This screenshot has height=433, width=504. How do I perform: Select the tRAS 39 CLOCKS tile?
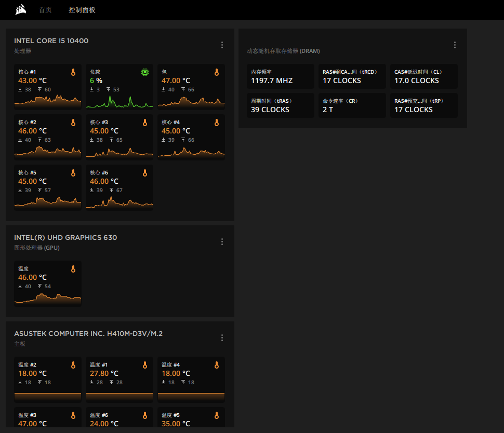point(281,105)
